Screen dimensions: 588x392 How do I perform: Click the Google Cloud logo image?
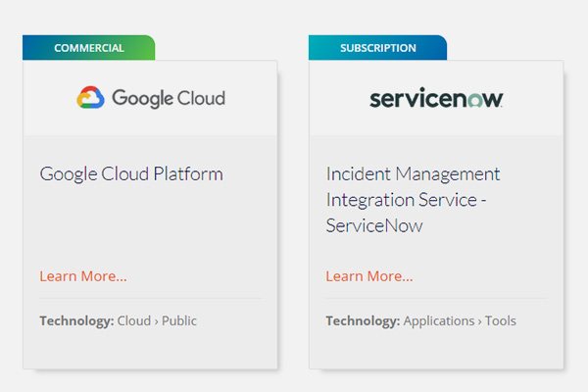[x=151, y=98]
